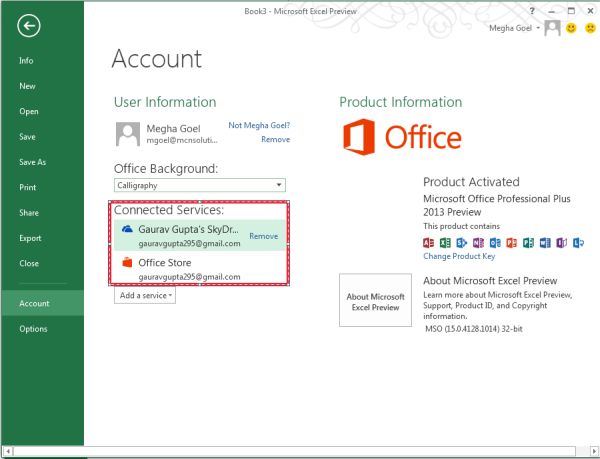The height and width of the screenshot is (459, 600).
Task: Click the title bar user avatar
Action: [552, 28]
